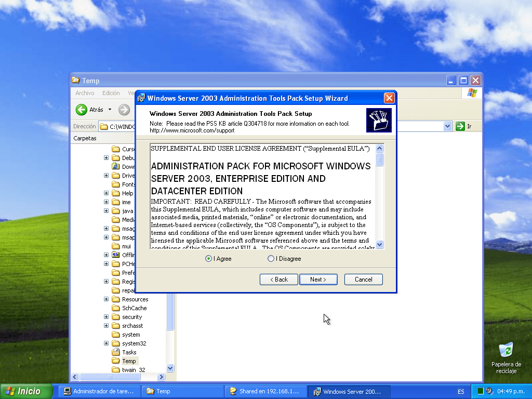The height and width of the screenshot is (399, 532).
Task: Click the Downloaded files folder icon in tree
Action: tap(116, 167)
